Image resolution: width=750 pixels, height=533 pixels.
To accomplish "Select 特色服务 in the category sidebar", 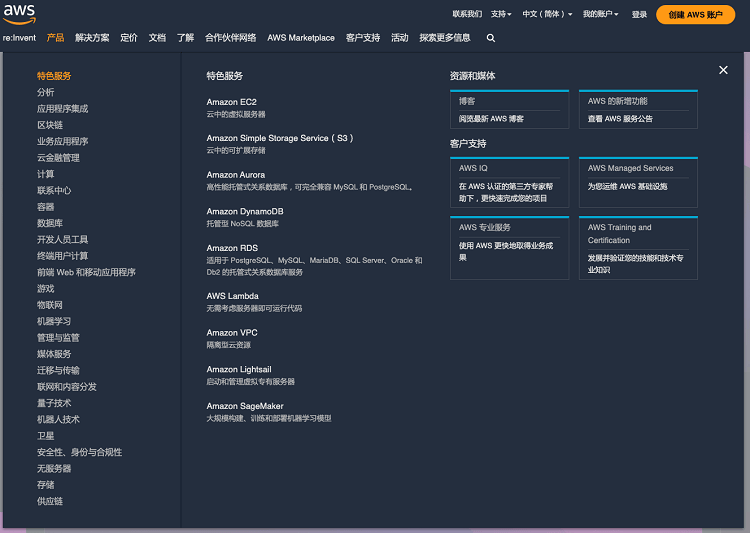I will 54,76.
